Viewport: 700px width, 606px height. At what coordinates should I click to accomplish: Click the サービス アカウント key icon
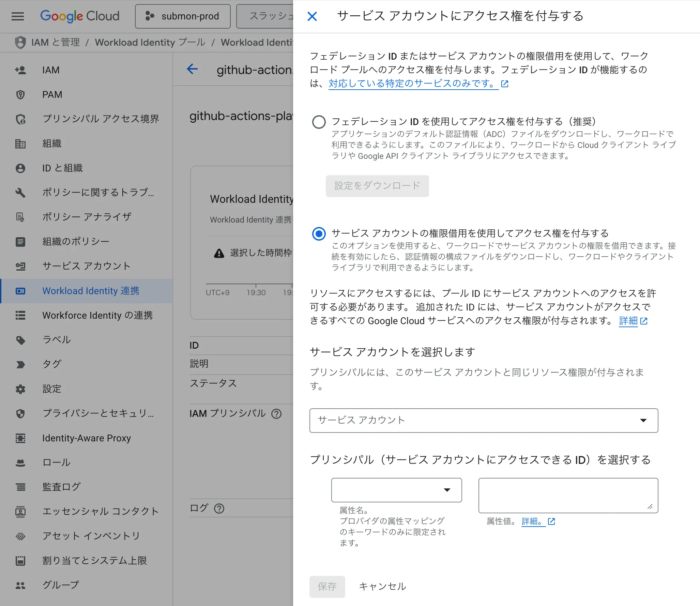20,266
